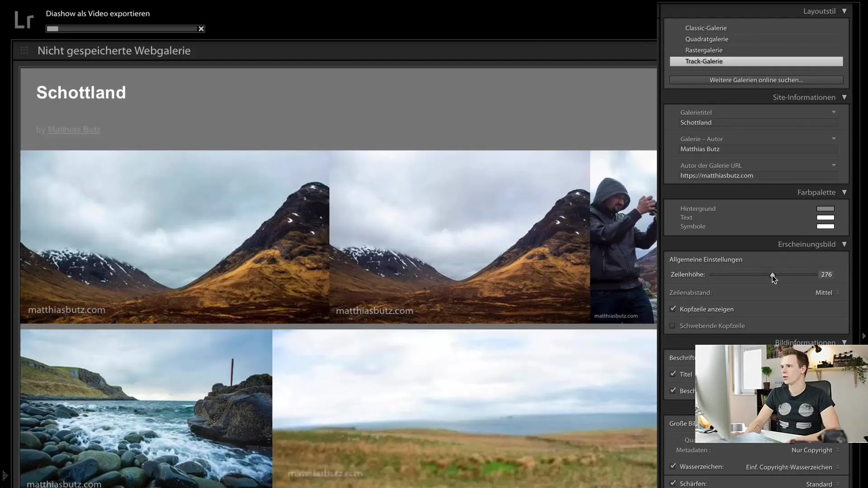
Task: Collapse the right panel with the edge arrow
Action: click(x=864, y=336)
